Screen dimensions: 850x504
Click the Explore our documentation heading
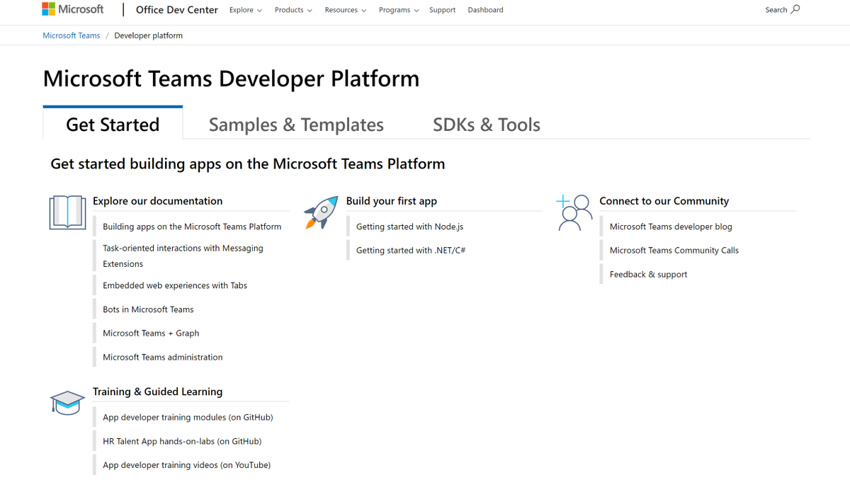(157, 201)
